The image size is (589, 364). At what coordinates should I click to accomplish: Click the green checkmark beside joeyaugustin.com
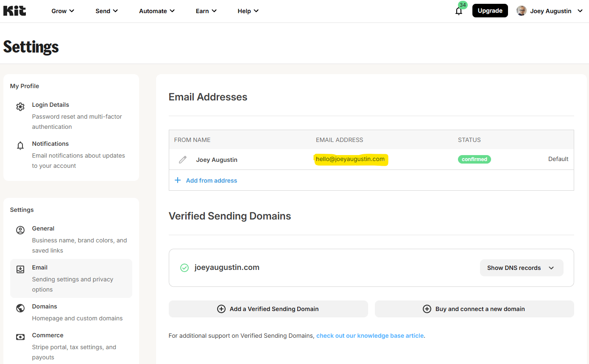click(x=184, y=267)
